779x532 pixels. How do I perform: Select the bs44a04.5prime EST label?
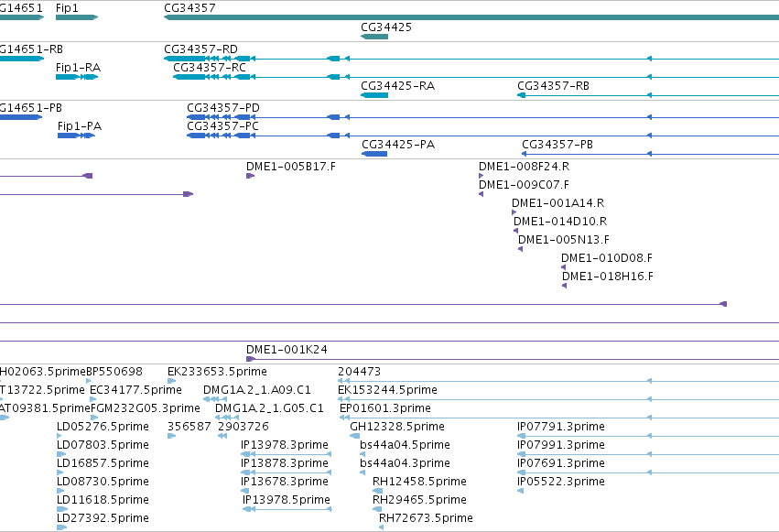[x=405, y=445]
